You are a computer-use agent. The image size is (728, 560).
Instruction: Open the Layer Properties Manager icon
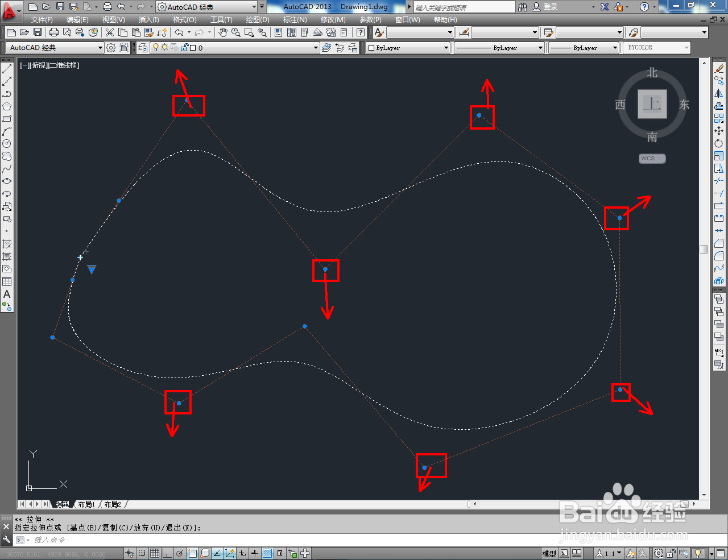point(143,48)
